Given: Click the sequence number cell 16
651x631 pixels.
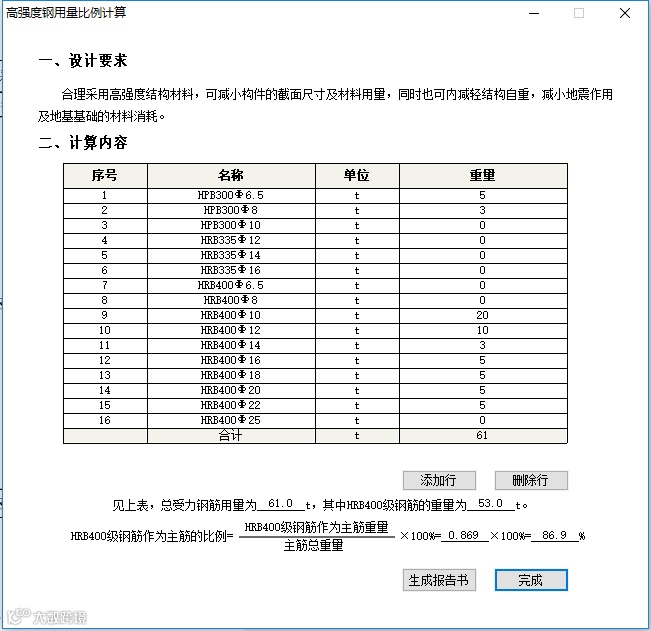Looking at the screenshot, I should pos(105,420).
